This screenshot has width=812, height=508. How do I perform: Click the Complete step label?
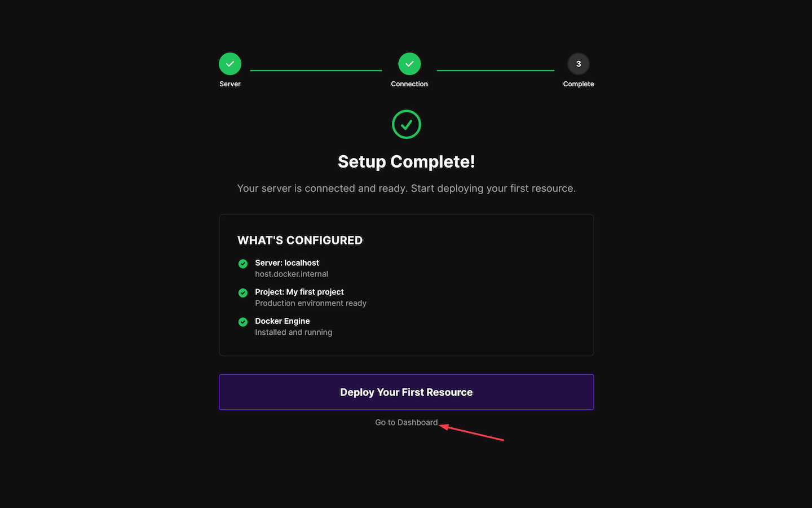pyautogui.click(x=578, y=84)
